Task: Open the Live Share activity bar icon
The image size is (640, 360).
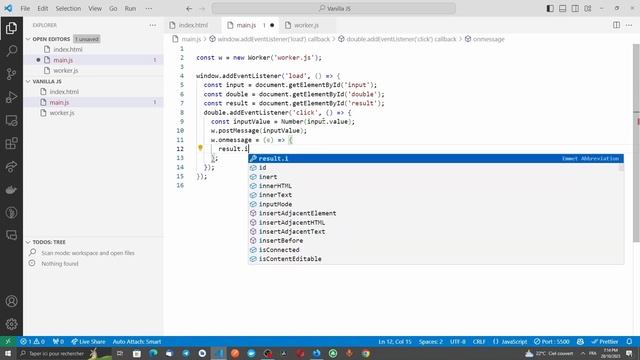Action: click(x=11, y=167)
